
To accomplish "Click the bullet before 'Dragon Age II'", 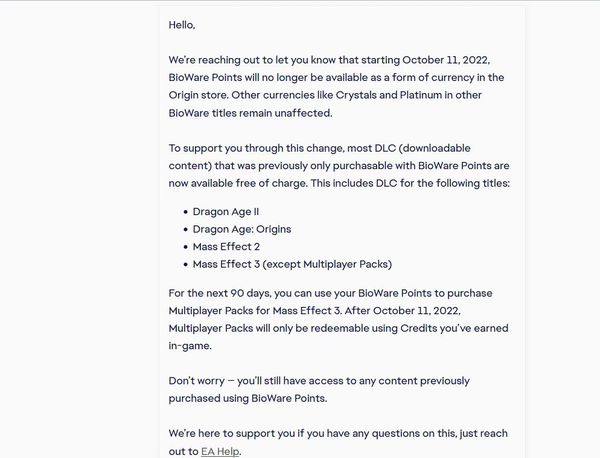I will coord(185,212).
